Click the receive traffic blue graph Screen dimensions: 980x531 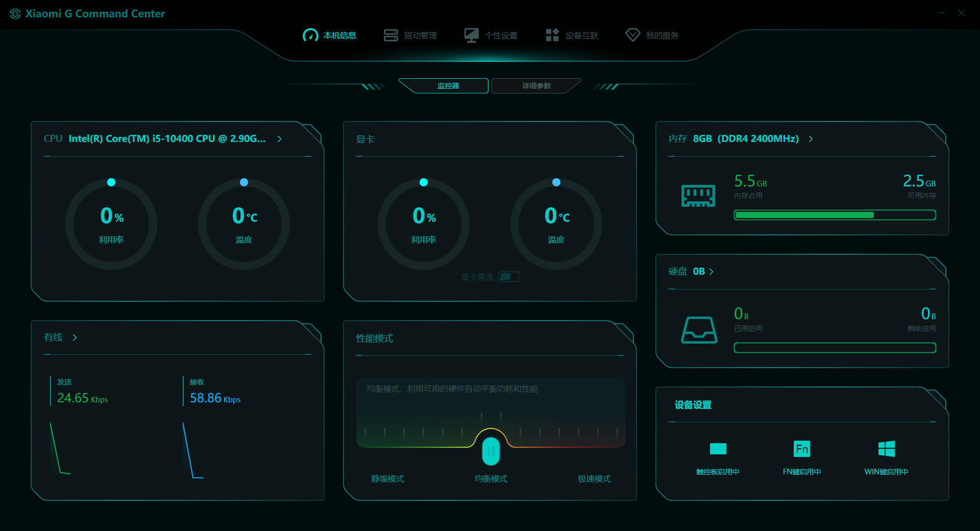pyautogui.click(x=192, y=450)
